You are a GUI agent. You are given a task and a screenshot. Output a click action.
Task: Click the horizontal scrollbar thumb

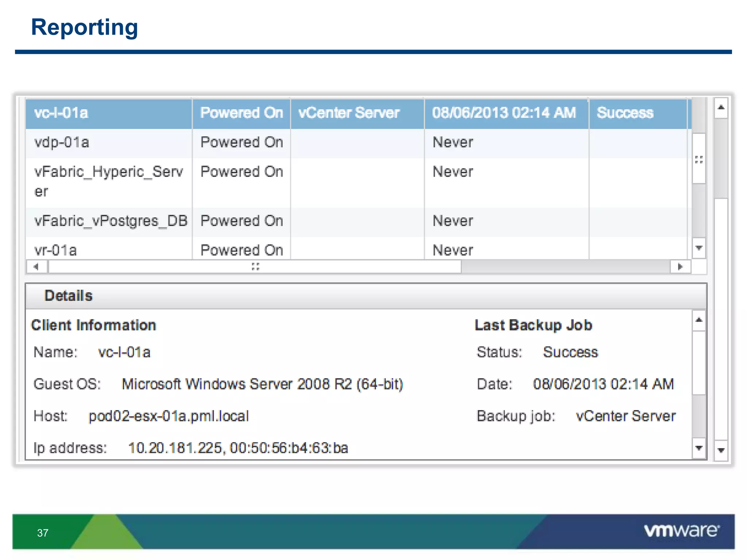pyautogui.click(x=255, y=267)
